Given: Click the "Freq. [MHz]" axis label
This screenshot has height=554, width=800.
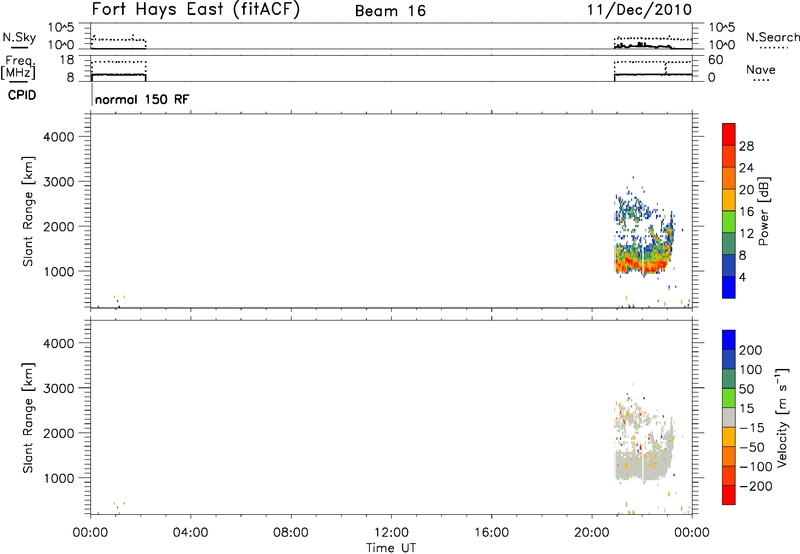Looking at the screenshot, I should (20, 67).
